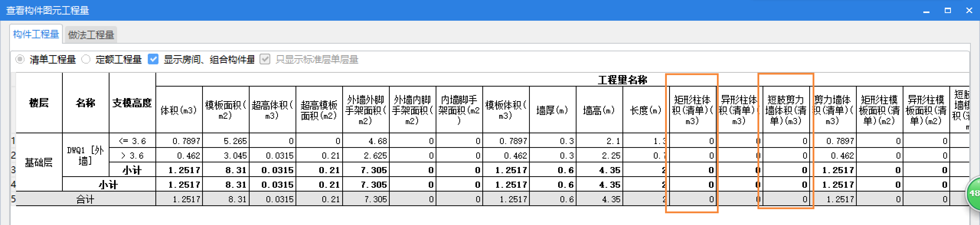Select 合计 row 模板面积 8.31
980x225 pixels.
[x=226, y=199]
